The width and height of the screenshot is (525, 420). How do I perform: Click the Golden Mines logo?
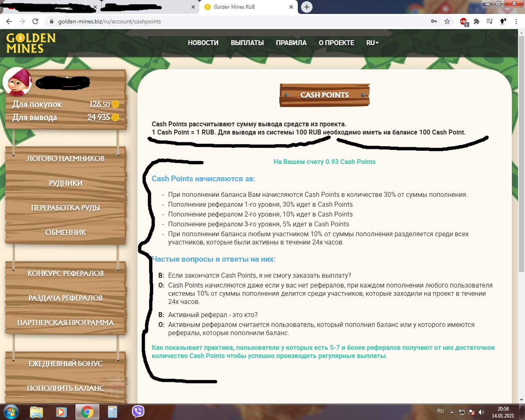point(31,43)
